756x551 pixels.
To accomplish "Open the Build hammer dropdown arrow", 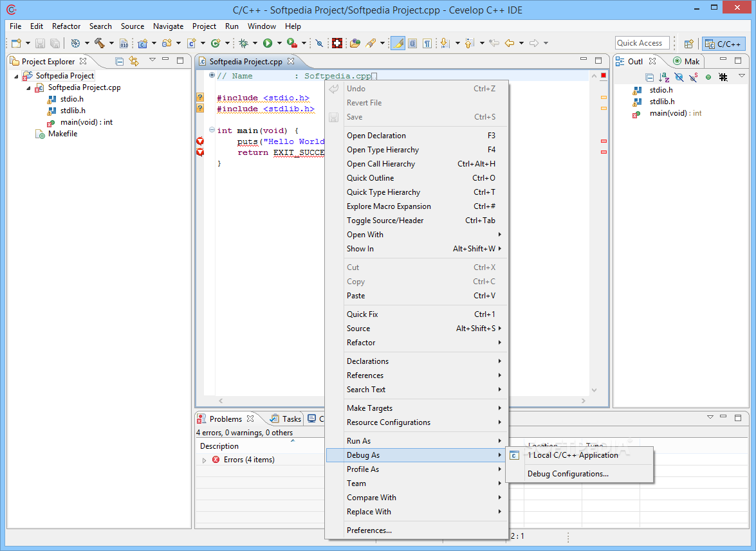I will 111,43.
